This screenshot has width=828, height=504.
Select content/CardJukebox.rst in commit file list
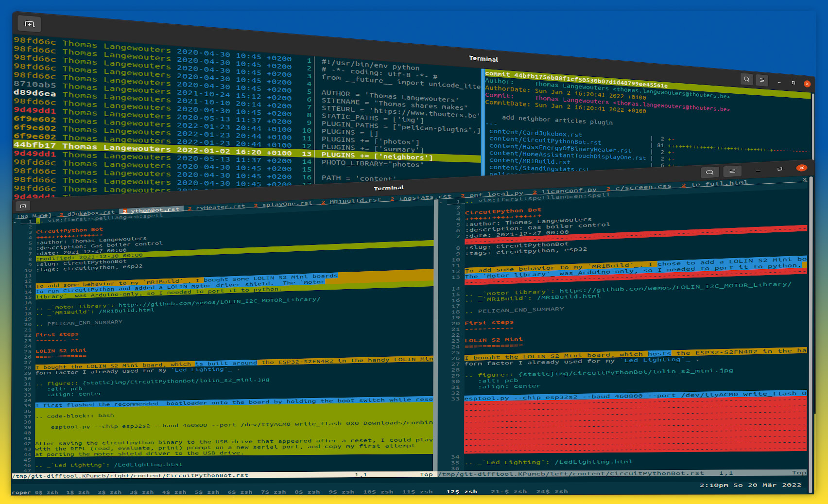pos(535,133)
